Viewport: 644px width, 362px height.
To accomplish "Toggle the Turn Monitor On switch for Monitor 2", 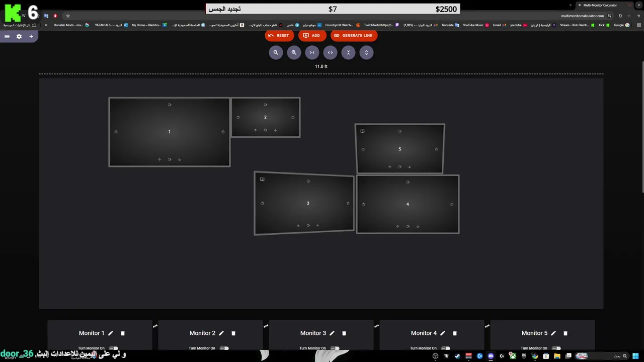I will 224,348.
